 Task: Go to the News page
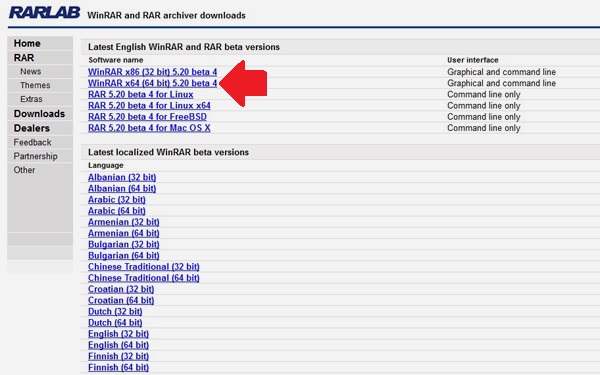pos(31,72)
